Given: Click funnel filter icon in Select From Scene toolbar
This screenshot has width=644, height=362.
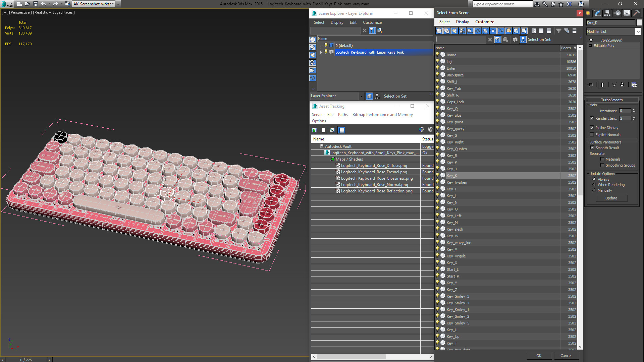Looking at the screenshot, I should point(559,31).
